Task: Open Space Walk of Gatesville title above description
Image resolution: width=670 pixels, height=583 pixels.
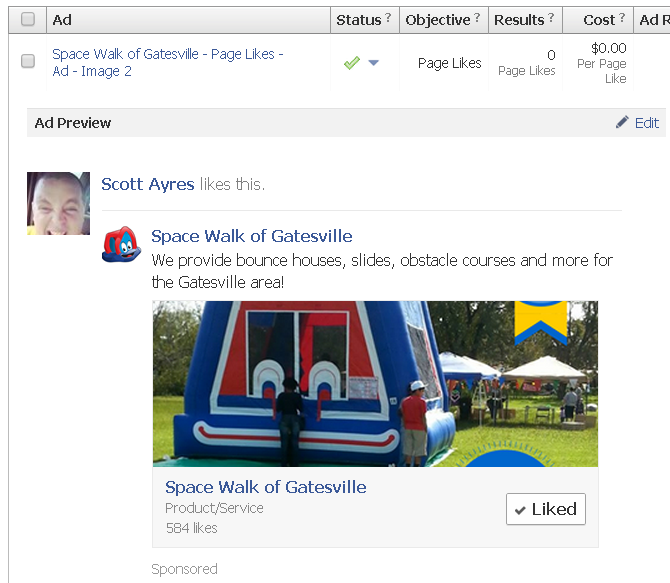Action: [x=252, y=236]
